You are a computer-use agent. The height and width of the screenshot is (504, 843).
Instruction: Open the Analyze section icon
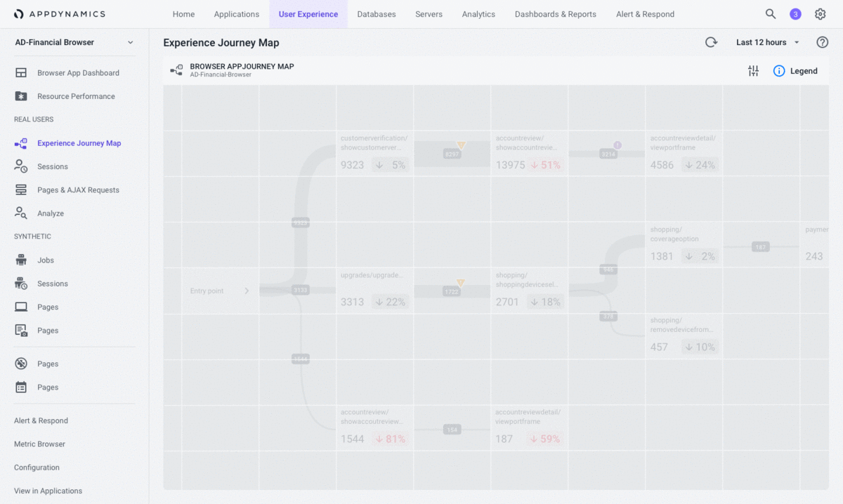click(x=22, y=213)
